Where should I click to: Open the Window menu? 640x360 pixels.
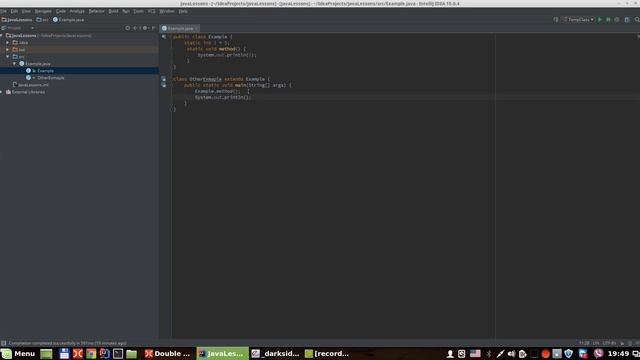(167, 11)
